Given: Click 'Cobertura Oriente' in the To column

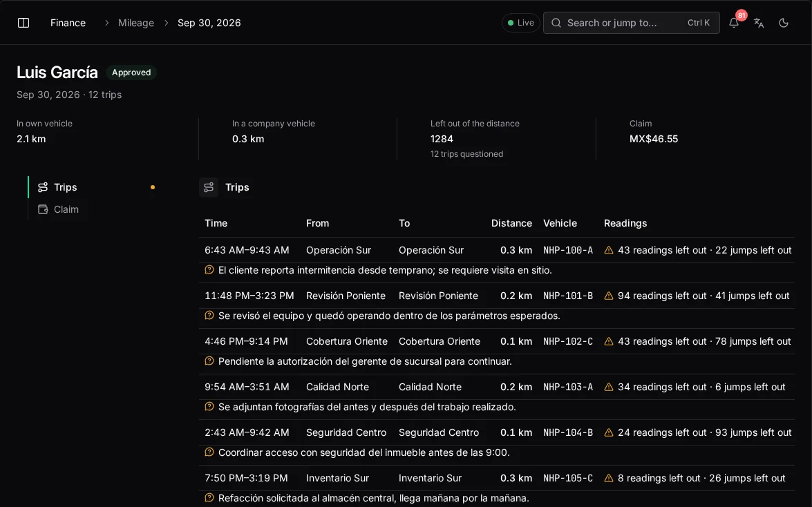Looking at the screenshot, I should click(439, 341).
